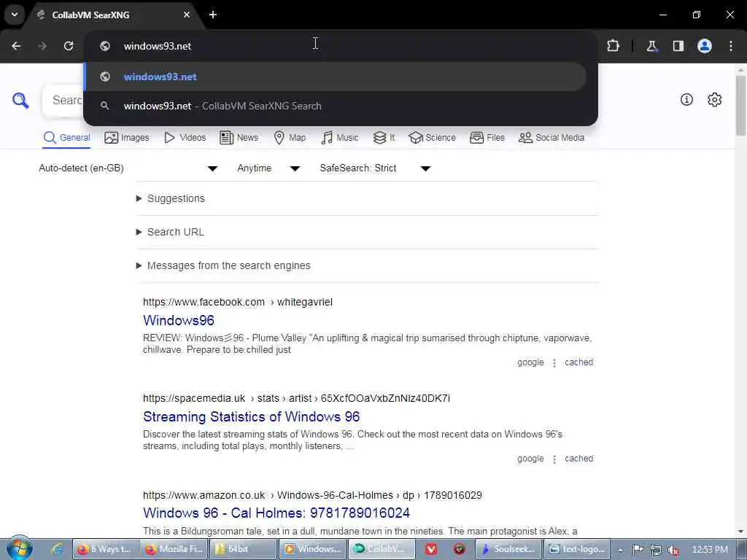The width and height of the screenshot is (747, 560).
Task: Open the extensions puzzle icon
Action: coord(613,46)
